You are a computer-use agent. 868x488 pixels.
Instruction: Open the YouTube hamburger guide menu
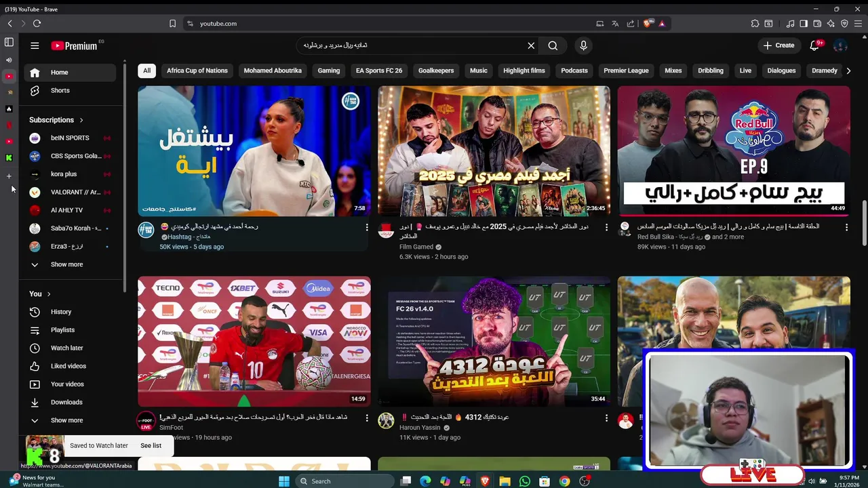[35, 45]
